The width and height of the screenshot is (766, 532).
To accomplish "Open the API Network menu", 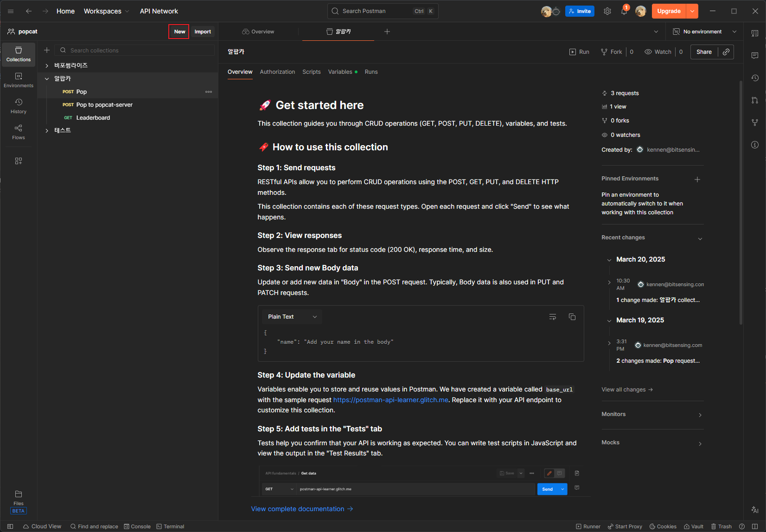I will pos(159,11).
